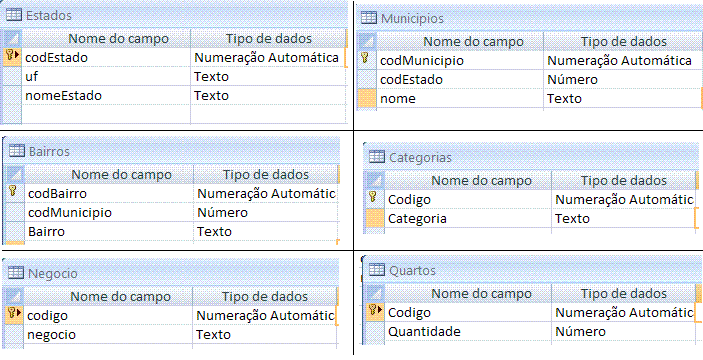Click the Bairros table tab title

(49, 151)
